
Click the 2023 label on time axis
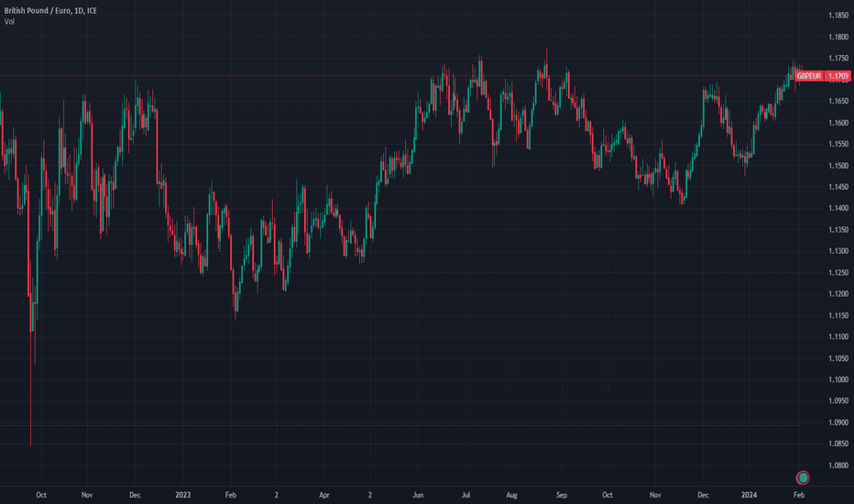pyautogui.click(x=183, y=495)
